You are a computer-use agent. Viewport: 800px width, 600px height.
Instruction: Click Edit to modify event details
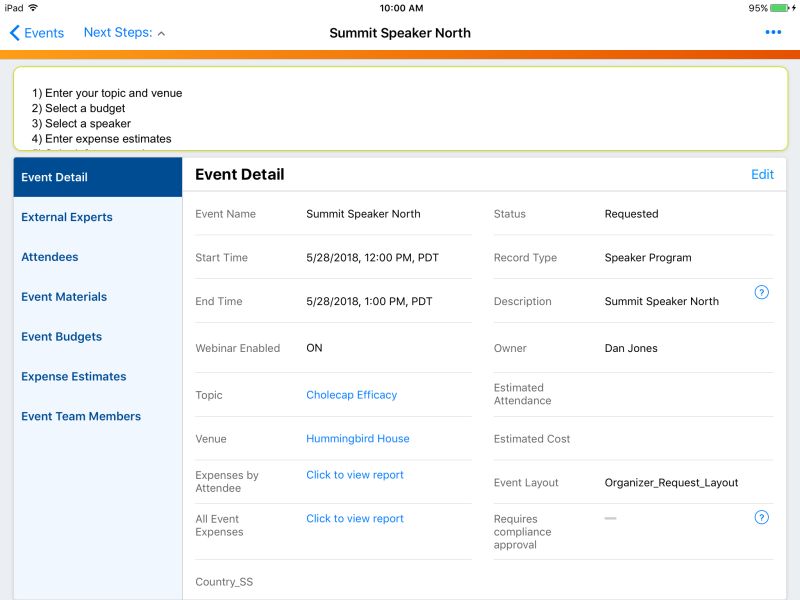(763, 174)
